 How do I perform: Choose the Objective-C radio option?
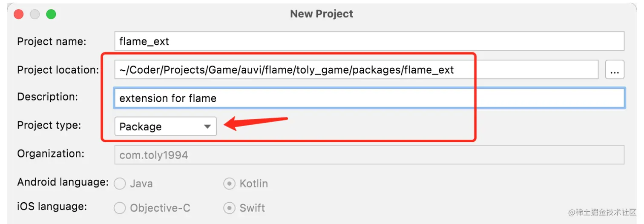click(120, 208)
